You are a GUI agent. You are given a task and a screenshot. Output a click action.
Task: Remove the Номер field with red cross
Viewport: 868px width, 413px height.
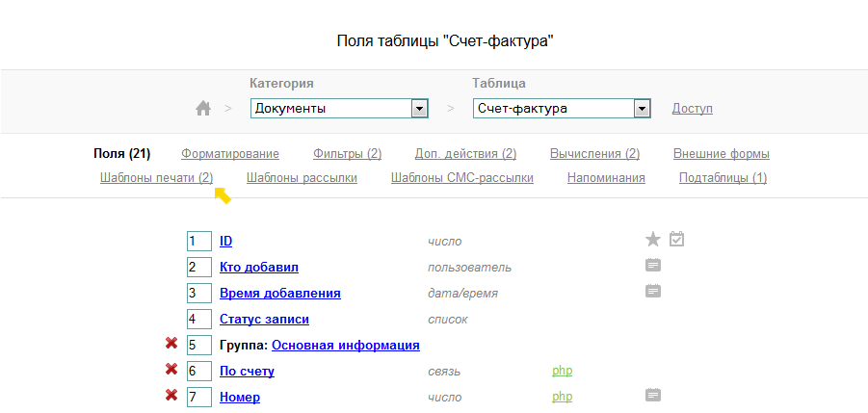pyautogui.click(x=171, y=396)
